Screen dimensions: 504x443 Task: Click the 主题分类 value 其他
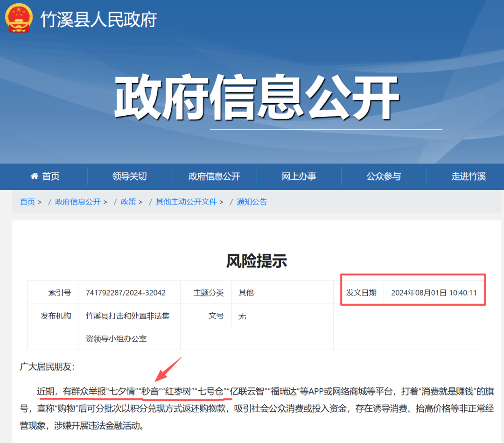(x=246, y=292)
